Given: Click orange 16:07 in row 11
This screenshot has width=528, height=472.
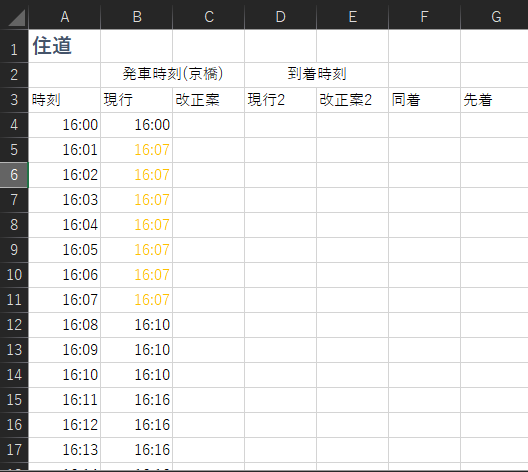Looking at the screenshot, I should 137,300.
